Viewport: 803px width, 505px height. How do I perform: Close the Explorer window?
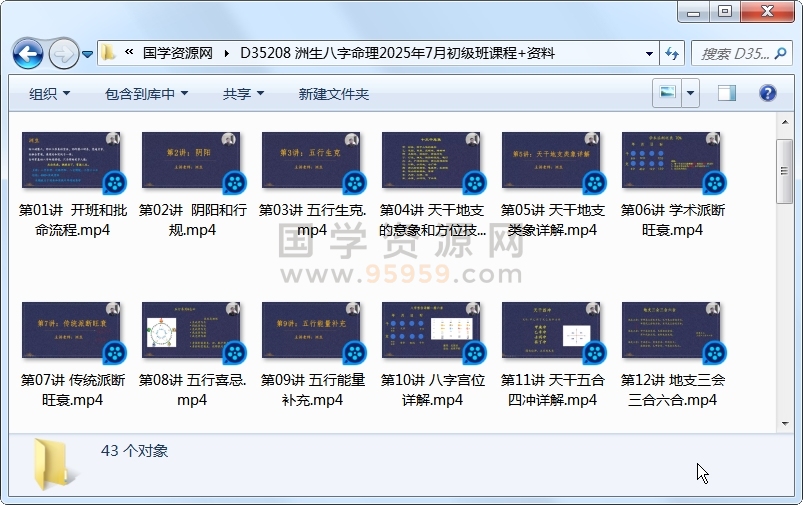pos(767,12)
